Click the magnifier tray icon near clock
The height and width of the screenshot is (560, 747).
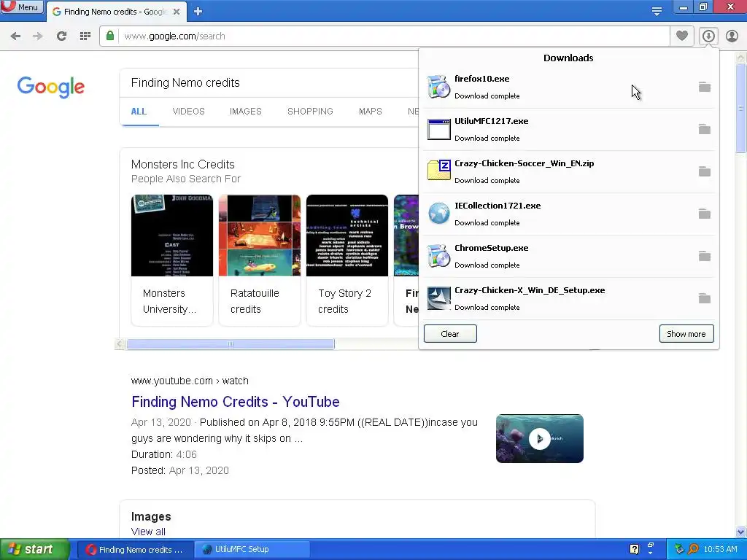[x=693, y=550]
